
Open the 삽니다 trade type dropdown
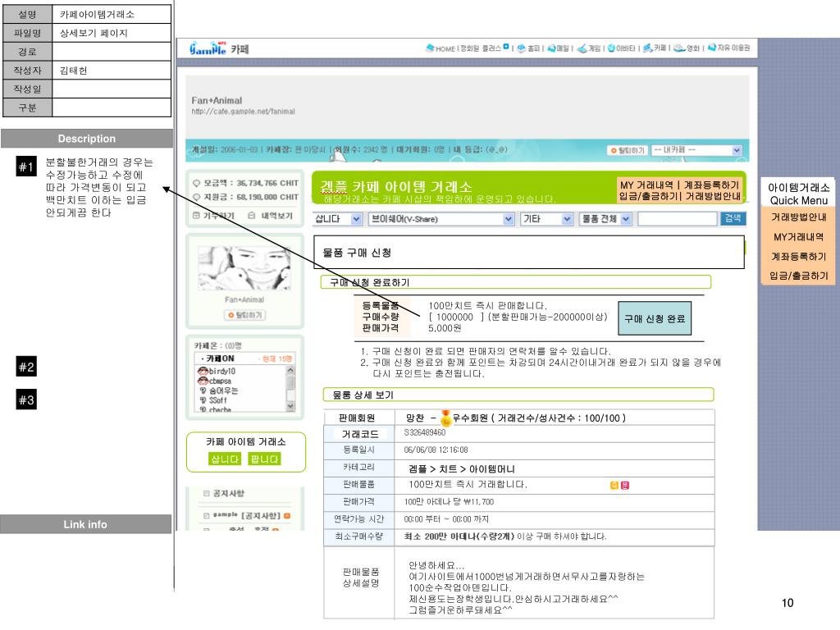click(337, 219)
